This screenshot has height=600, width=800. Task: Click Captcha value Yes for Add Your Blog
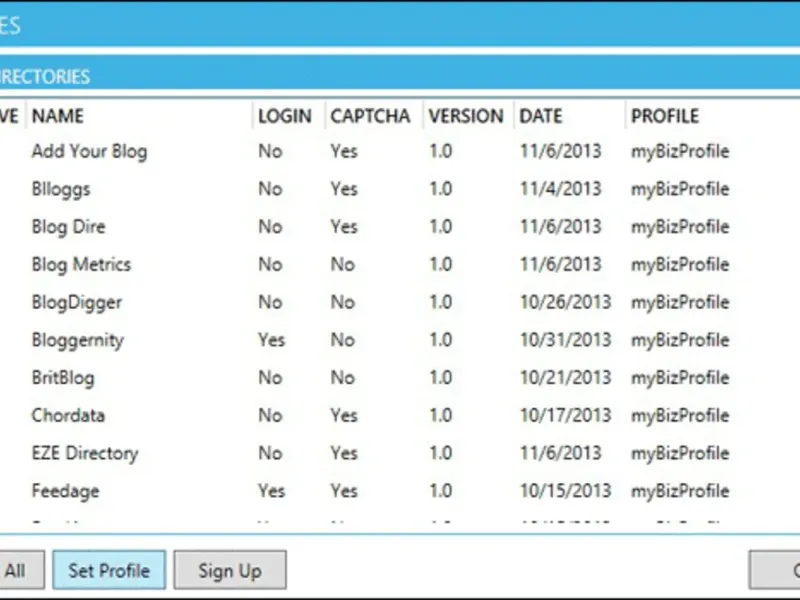point(344,151)
